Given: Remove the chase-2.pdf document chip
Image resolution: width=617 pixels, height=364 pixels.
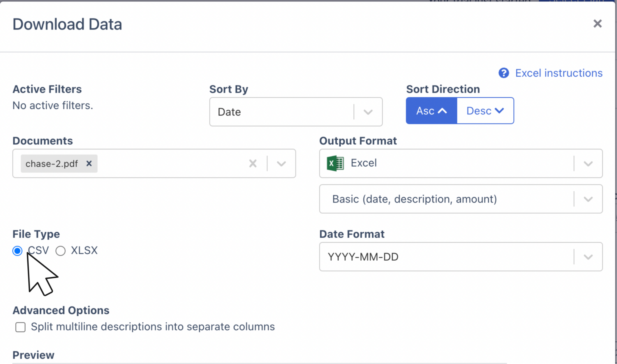Looking at the screenshot, I should (x=89, y=163).
